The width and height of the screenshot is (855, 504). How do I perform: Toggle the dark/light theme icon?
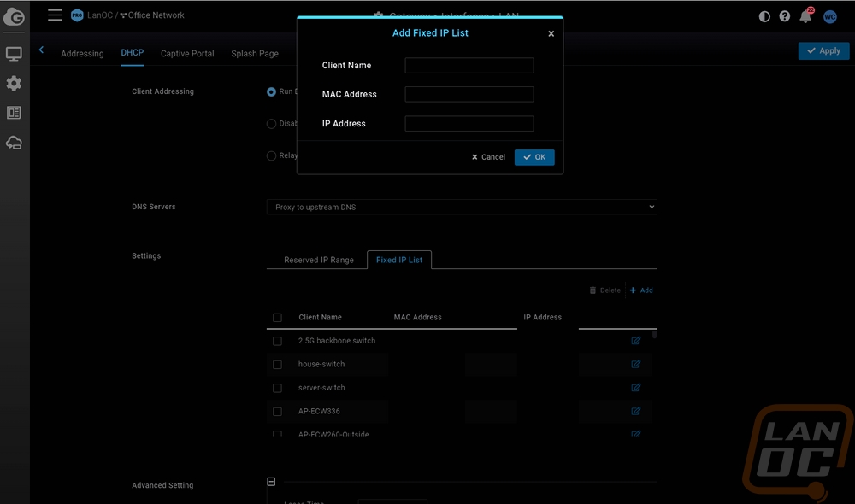click(x=764, y=16)
